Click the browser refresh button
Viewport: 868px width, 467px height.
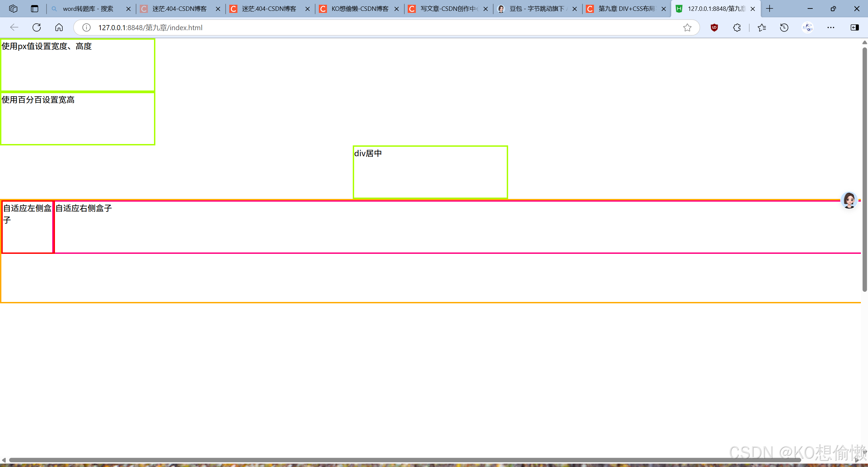[37, 27]
